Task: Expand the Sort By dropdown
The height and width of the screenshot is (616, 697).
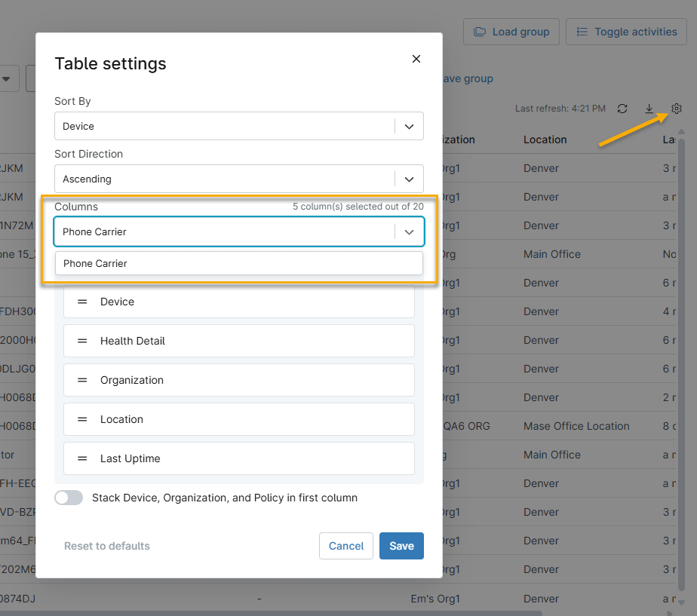Action: pos(409,127)
